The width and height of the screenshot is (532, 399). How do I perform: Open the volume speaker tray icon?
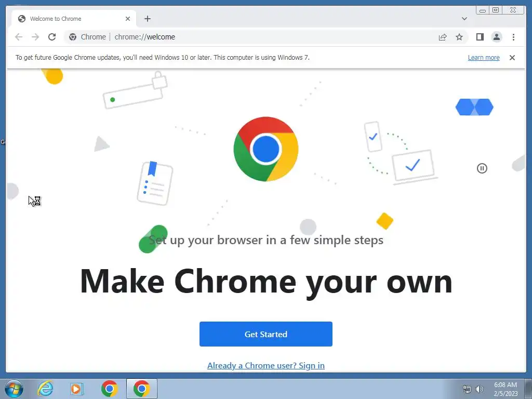click(x=479, y=389)
